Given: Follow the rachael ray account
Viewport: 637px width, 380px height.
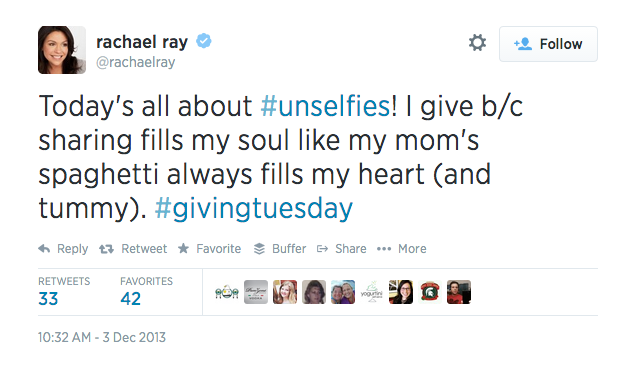Looking at the screenshot, I should point(548,44).
